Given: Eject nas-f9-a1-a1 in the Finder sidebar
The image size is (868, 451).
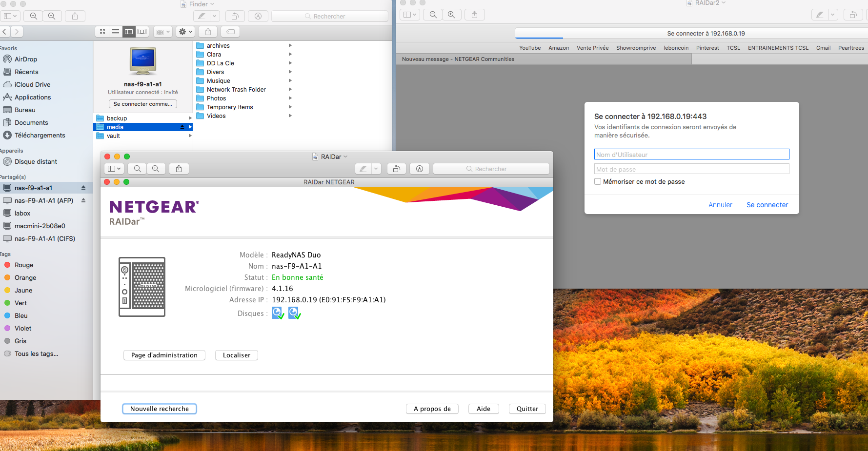Looking at the screenshot, I should 83,188.
